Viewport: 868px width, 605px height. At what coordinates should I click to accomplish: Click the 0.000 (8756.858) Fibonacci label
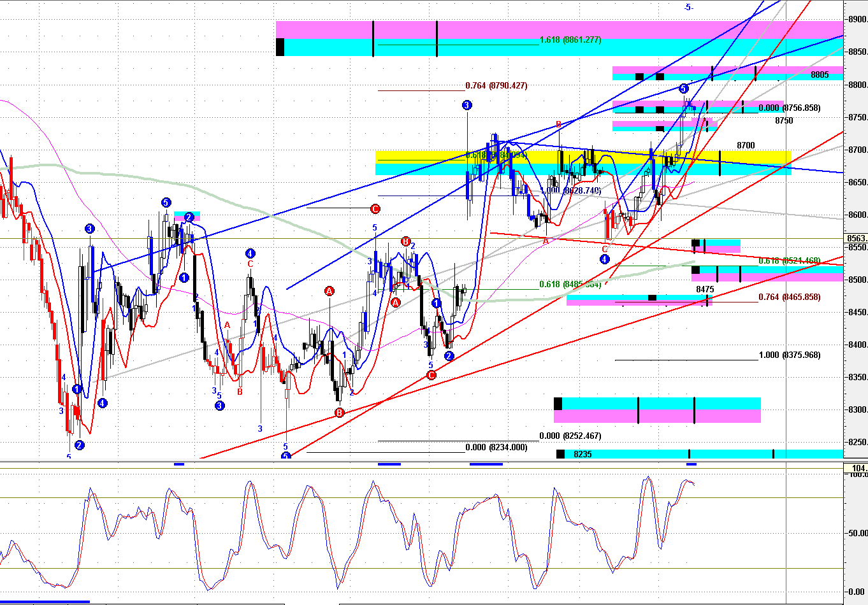790,108
